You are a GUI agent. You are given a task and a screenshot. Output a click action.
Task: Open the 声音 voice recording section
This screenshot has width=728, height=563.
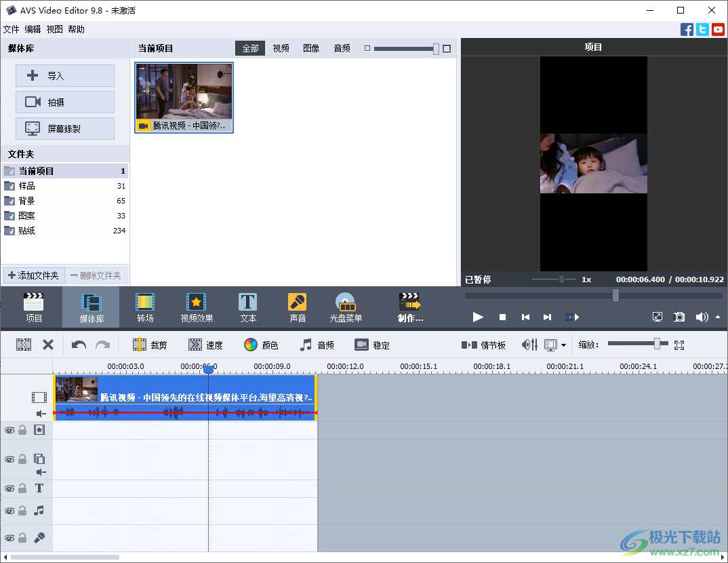pyautogui.click(x=297, y=307)
